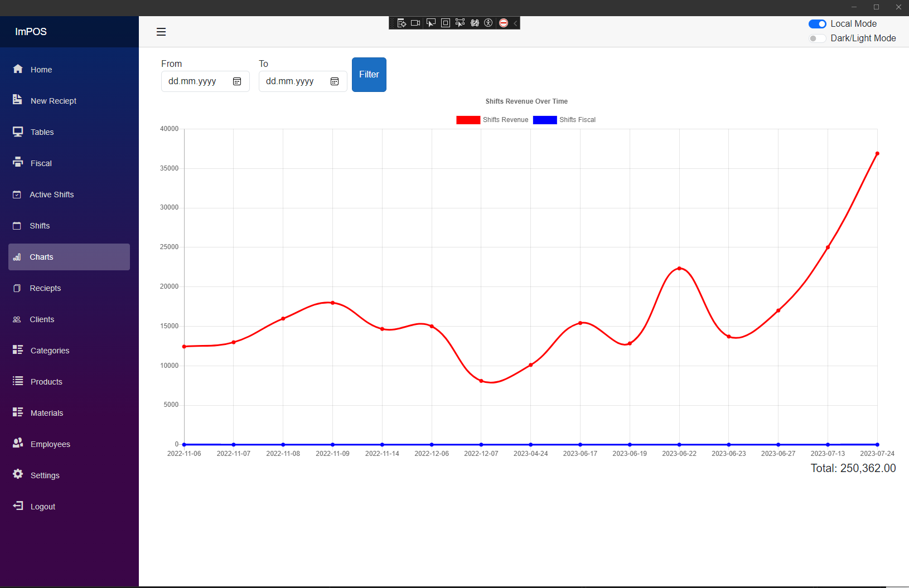Click the Total: 250,362.00 text

coord(853,468)
